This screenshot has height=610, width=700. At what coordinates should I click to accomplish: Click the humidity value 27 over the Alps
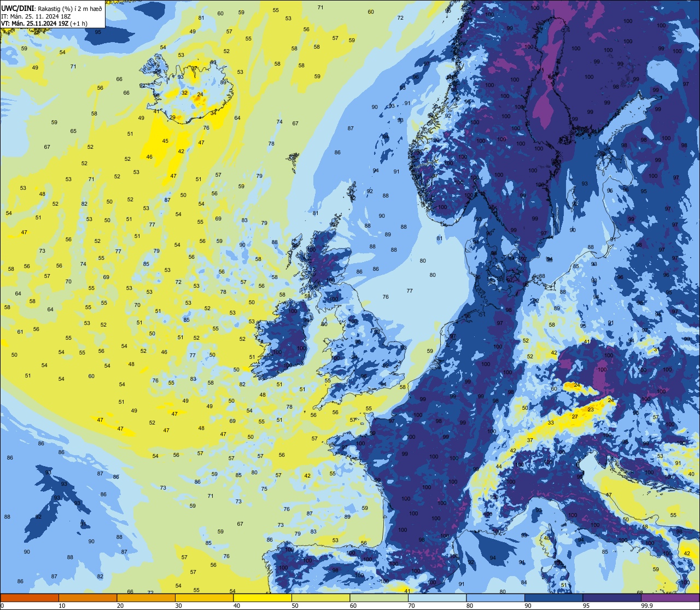click(x=575, y=417)
